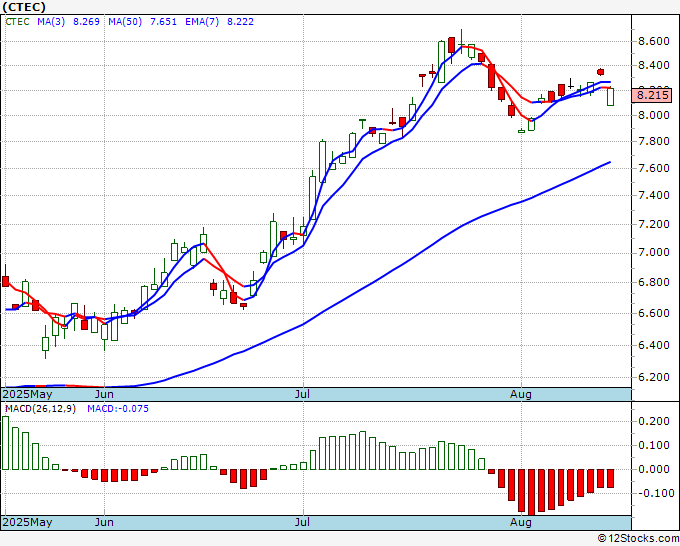Click the 7.600 price axis label
Viewport: 680px width, 546px height.
coord(654,168)
